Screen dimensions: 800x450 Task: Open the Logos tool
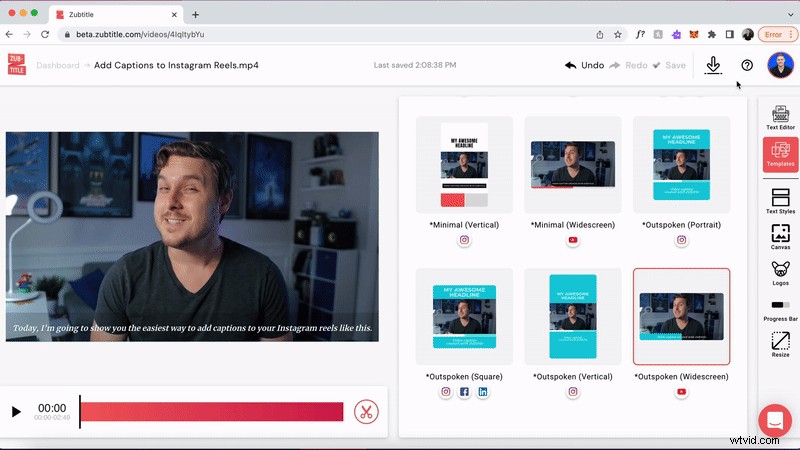tap(780, 273)
